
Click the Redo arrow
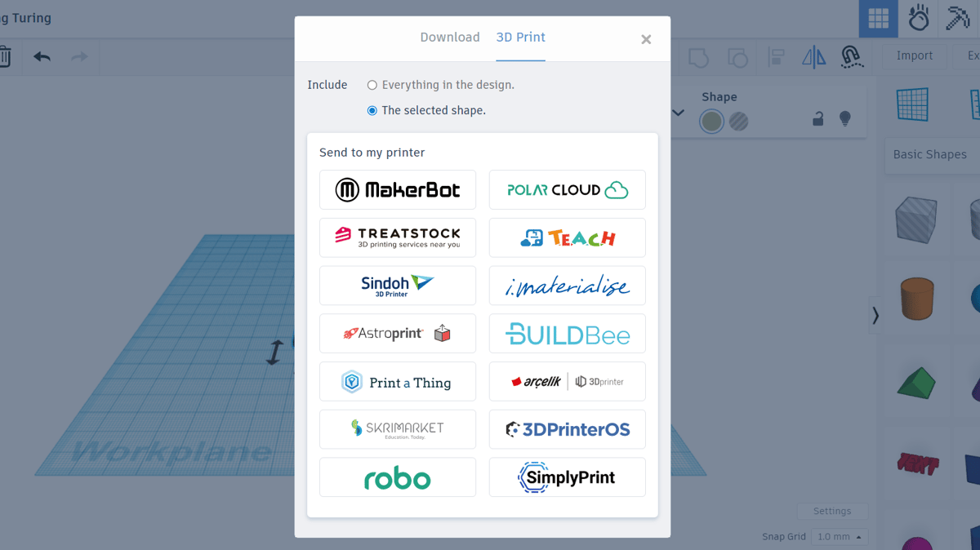[79, 57]
